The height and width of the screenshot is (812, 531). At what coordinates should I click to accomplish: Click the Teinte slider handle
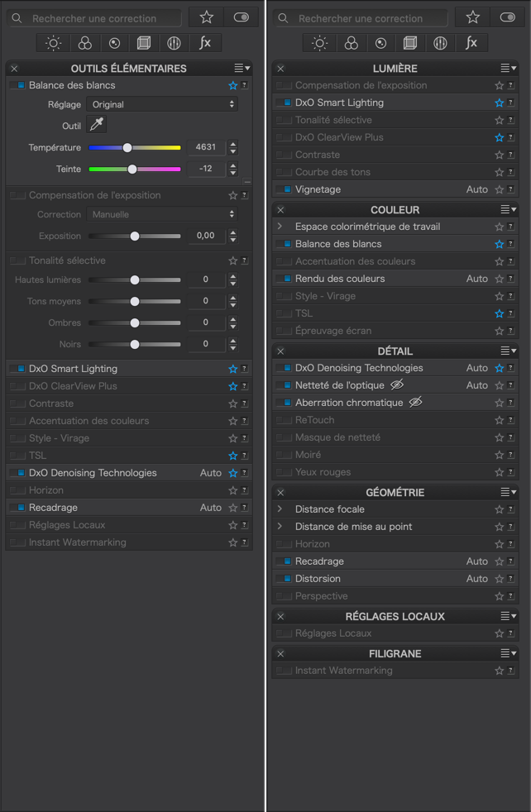132,169
